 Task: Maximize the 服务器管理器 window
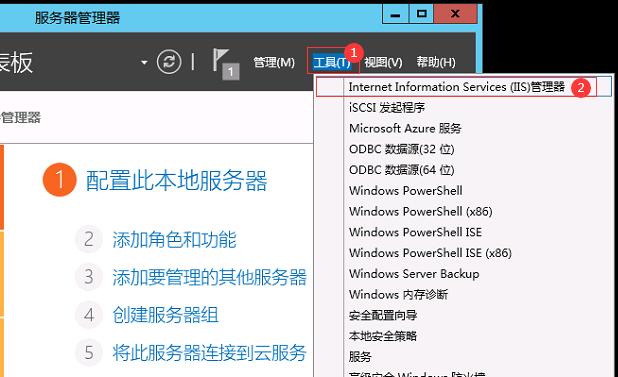pos(421,15)
